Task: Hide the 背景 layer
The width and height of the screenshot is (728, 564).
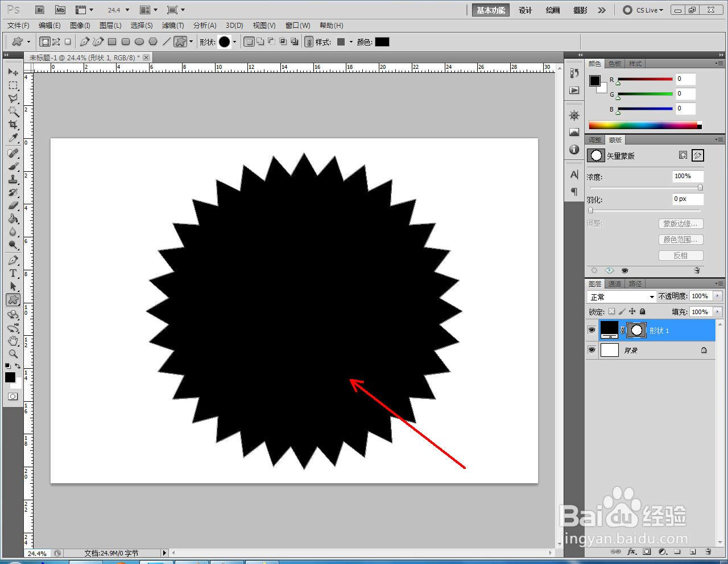Action: (x=591, y=350)
